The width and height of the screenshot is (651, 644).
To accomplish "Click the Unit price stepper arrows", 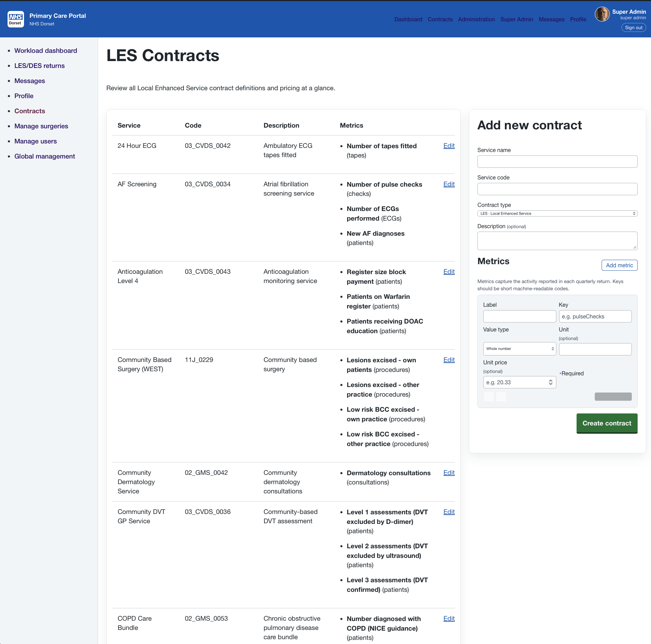I will click(x=550, y=382).
